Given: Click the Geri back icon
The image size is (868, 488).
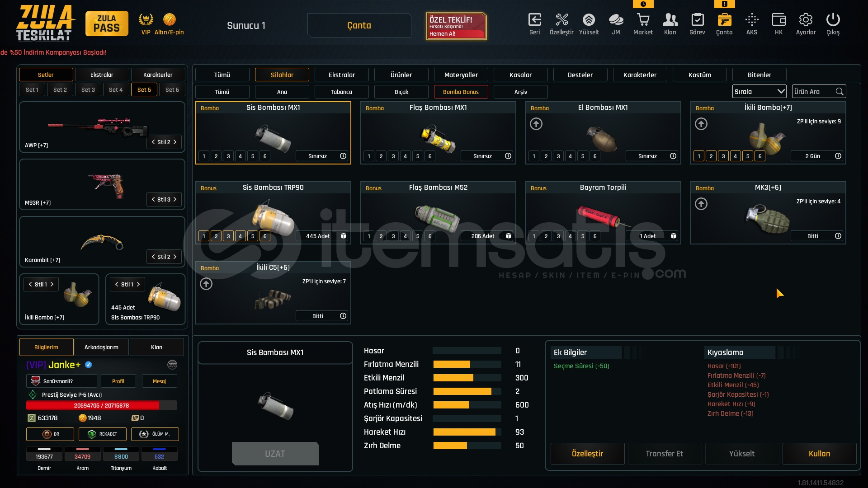Looking at the screenshot, I should point(534,20).
